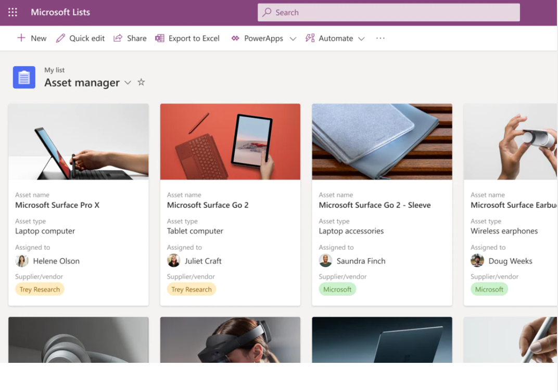Click the blue list icon beside Asset manager
The width and height of the screenshot is (558, 392).
(23, 77)
